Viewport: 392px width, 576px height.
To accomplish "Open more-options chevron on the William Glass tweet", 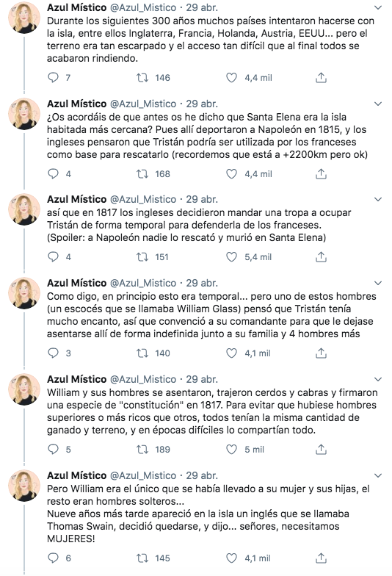I will 377,284.
